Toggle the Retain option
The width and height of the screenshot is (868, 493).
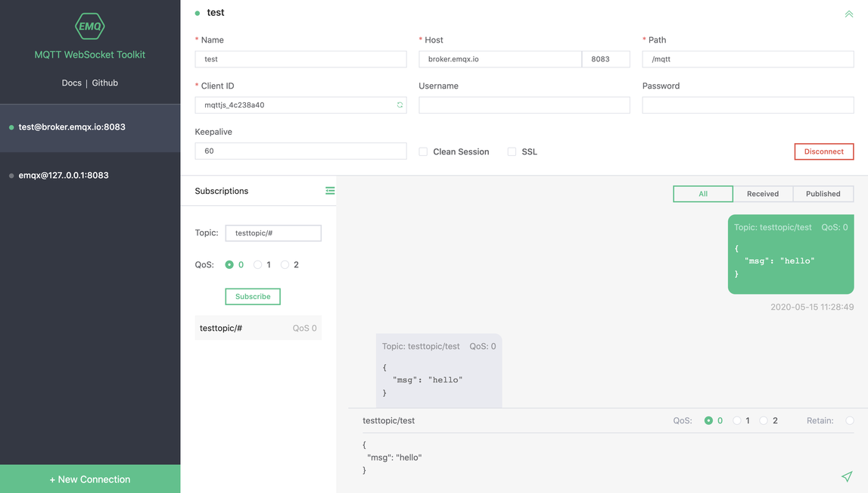pyautogui.click(x=850, y=420)
